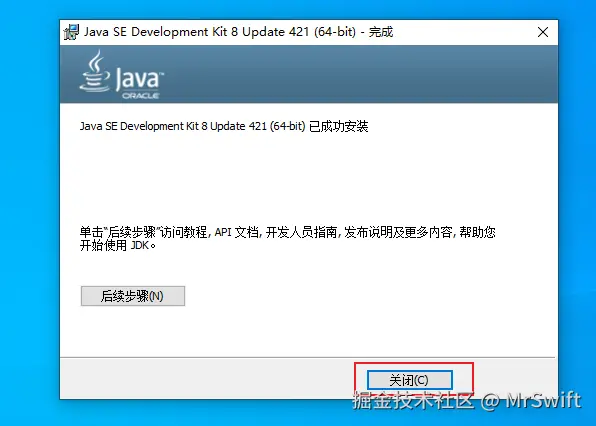The height and width of the screenshot is (426, 596).
Task: Click the Java wordmark in the banner
Action: tap(139, 79)
